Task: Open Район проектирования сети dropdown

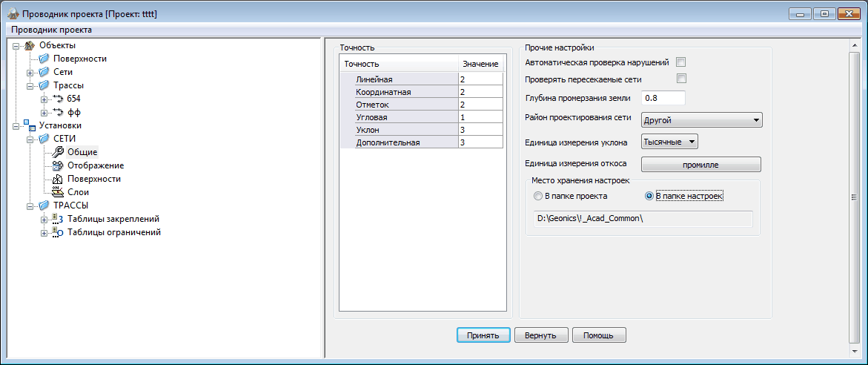Action: coord(701,119)
